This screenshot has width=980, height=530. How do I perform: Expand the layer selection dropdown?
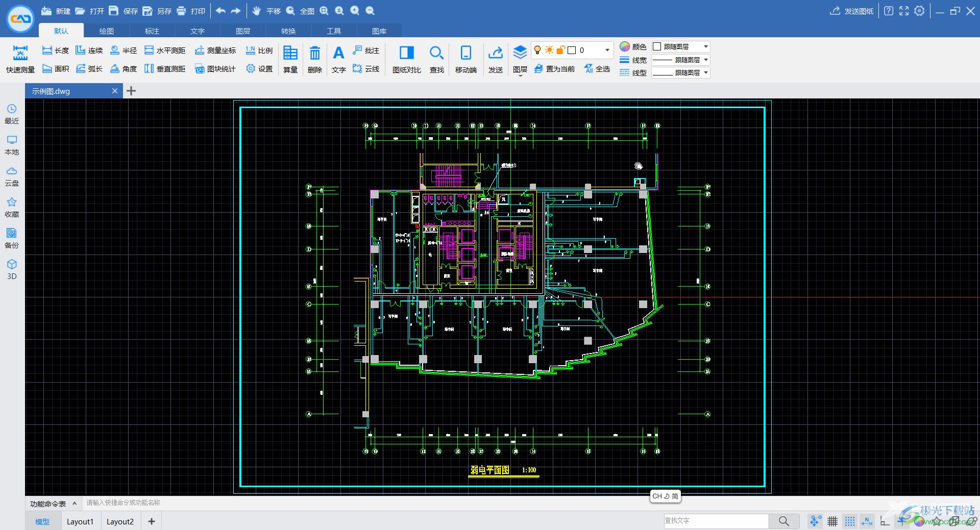click(x=607, y=50)
